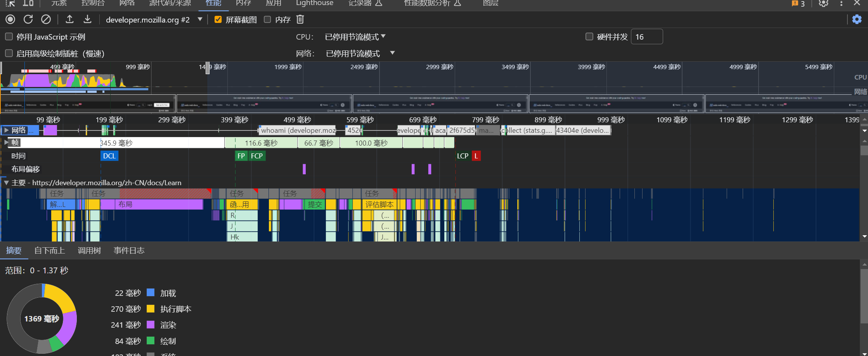The image size is (868, 356).
Task: Toggle the device toolbar icon
Action: [28, 3]
